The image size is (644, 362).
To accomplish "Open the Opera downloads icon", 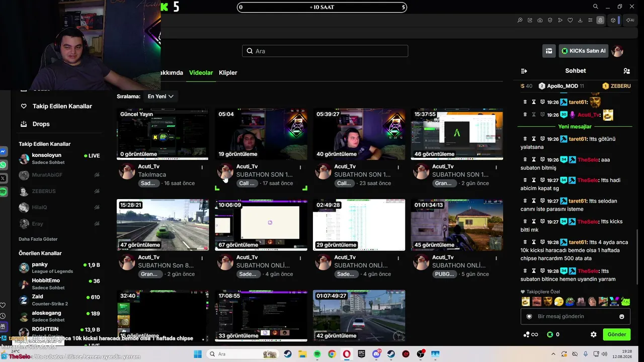I will [580, 20].
